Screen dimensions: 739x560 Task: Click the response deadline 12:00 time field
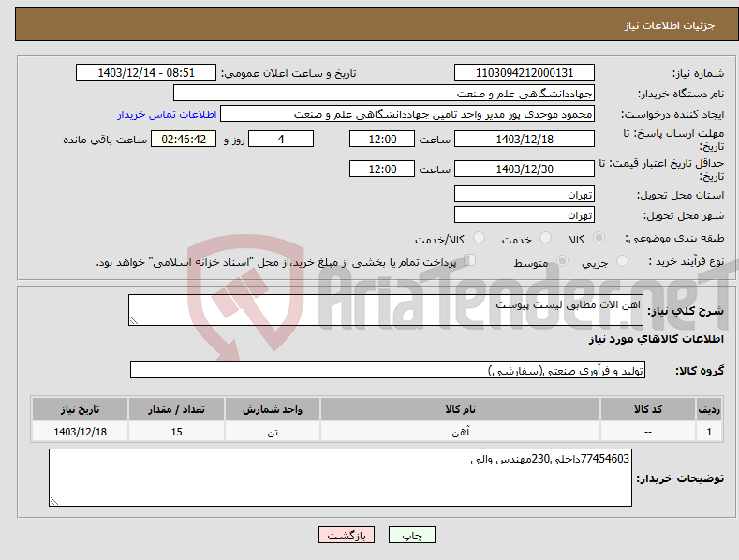[x=382, y=139]
